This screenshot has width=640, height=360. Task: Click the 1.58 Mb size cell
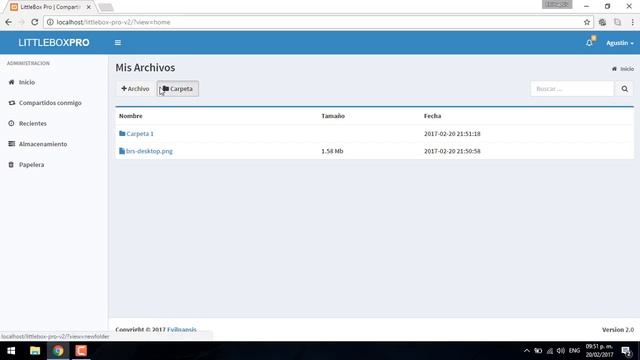(332, 151)
